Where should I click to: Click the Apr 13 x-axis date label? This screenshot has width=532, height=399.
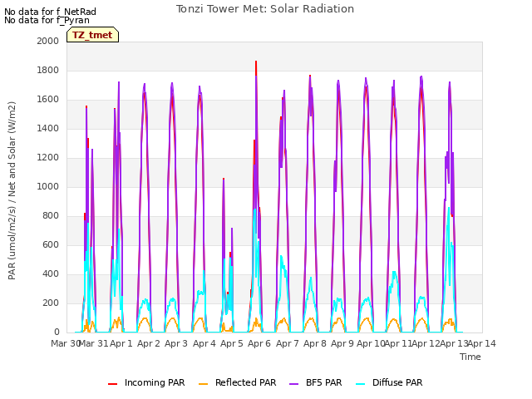(455, 343)
